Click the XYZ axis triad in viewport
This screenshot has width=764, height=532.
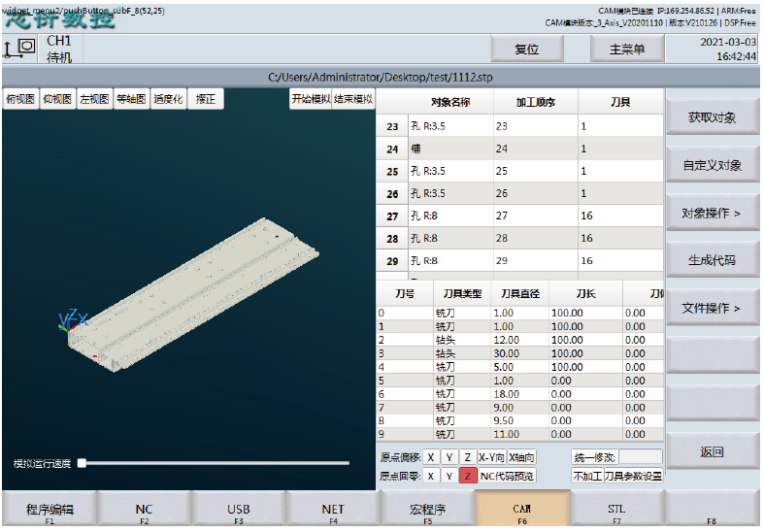click(x=73, y=320)
